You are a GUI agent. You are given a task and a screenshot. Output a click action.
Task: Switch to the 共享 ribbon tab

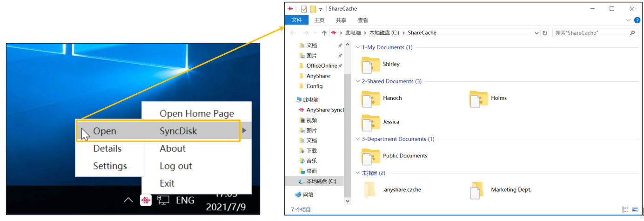coord(341,20)
